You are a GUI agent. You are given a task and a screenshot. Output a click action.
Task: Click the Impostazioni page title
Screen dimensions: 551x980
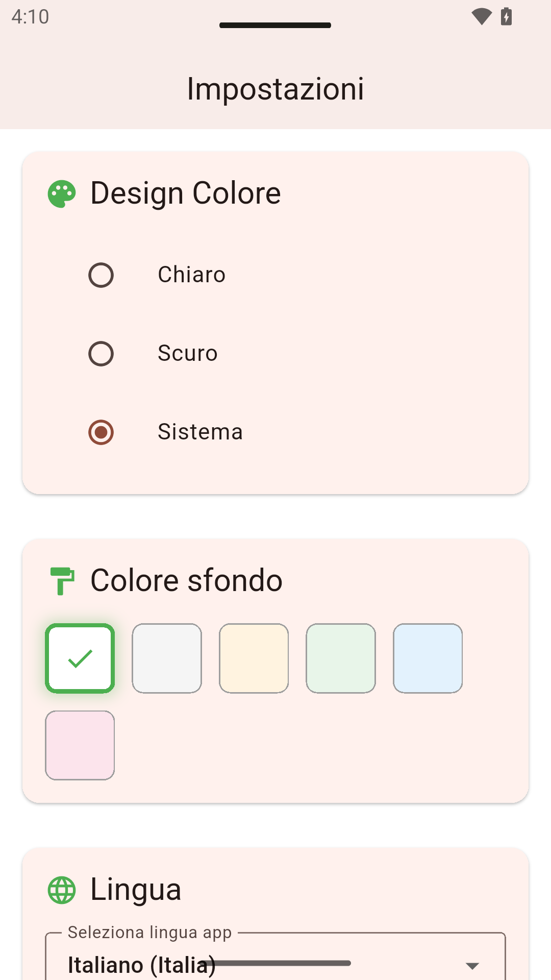(275, 89)
